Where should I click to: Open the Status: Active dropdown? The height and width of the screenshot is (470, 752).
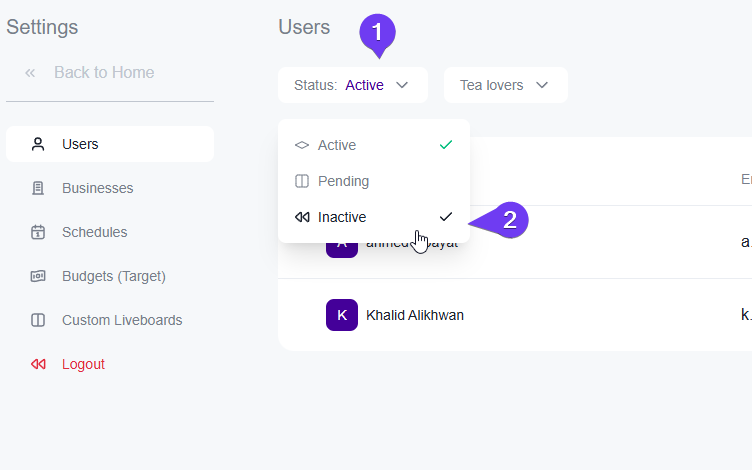[352, 85]
